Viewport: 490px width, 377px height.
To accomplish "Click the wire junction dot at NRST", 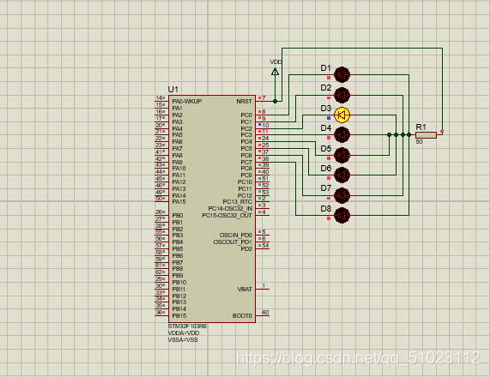I will pos(275,101).
